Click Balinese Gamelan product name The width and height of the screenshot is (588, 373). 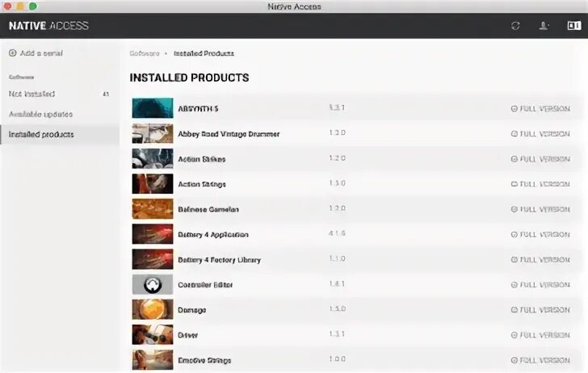coord(208,209)
